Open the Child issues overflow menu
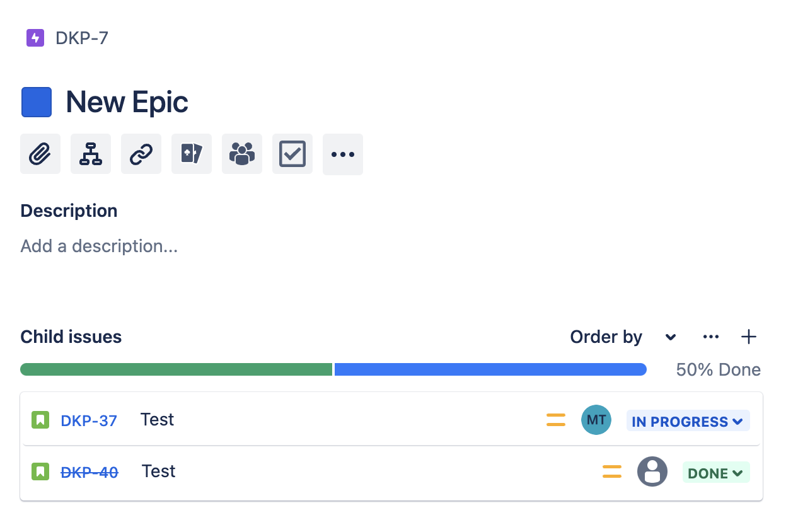The height and width of the screenshot is (532, 798). coord(711,337)
